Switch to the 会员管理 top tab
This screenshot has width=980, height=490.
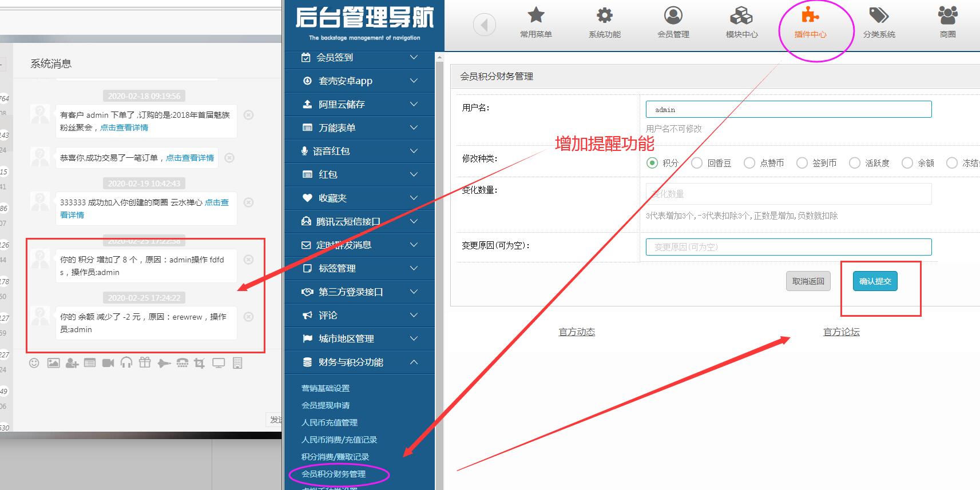click(673, 23)
